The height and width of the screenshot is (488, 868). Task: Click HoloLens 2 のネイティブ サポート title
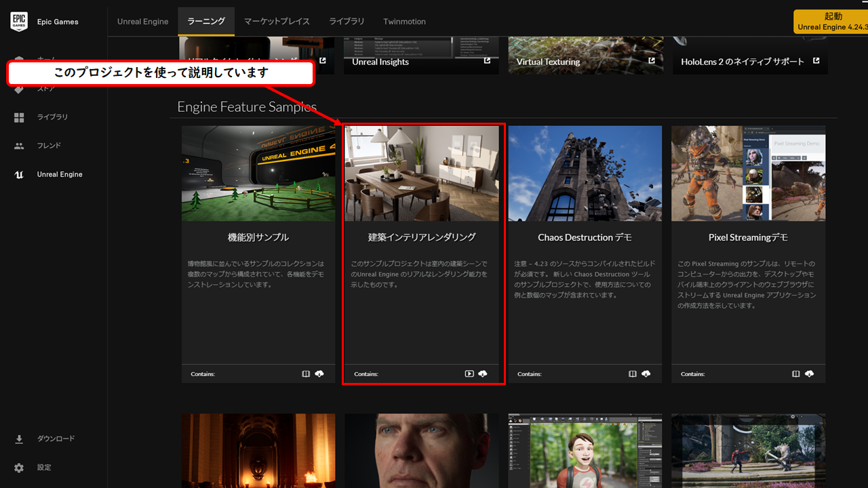tap(743, 62)
